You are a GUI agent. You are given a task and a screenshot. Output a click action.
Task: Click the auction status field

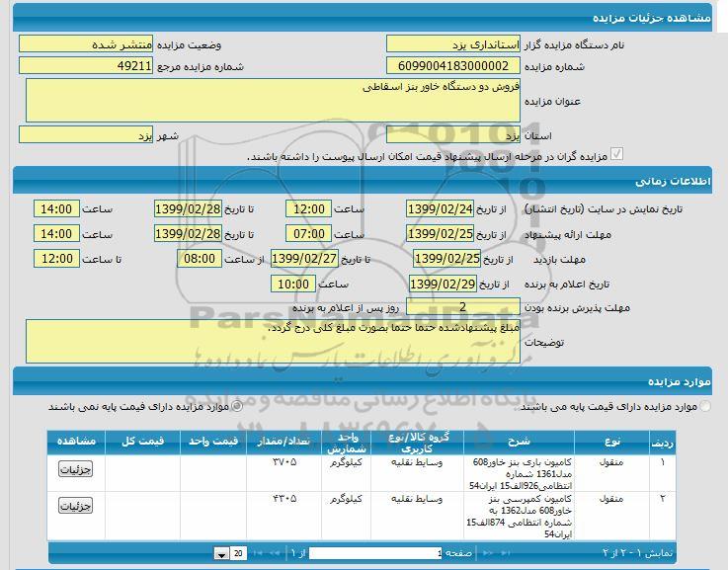(x=86, y=44)
